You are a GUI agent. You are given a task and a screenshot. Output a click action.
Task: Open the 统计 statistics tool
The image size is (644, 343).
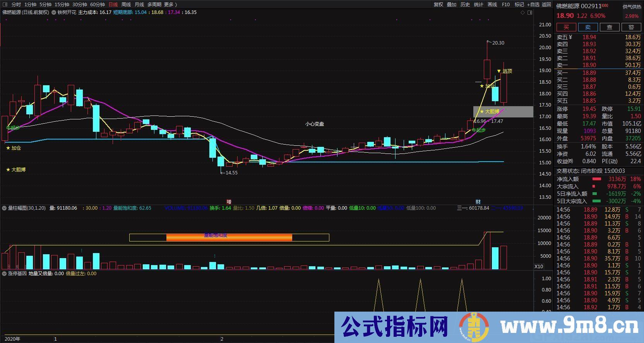[479, 5]
